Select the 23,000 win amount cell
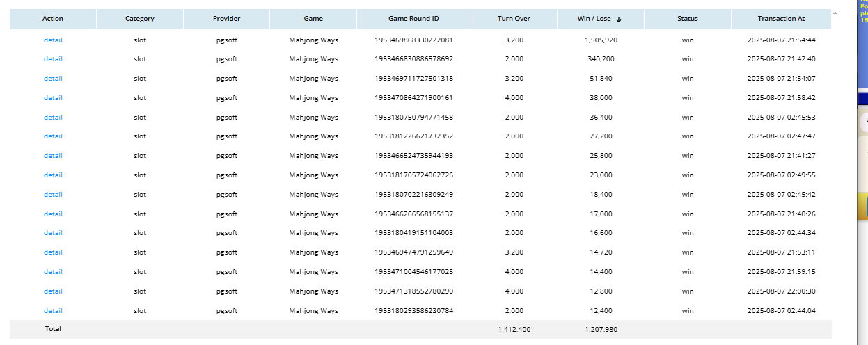The height and width of the screenshot is (345, 868). pyautogui.click(x=601, y=175)
